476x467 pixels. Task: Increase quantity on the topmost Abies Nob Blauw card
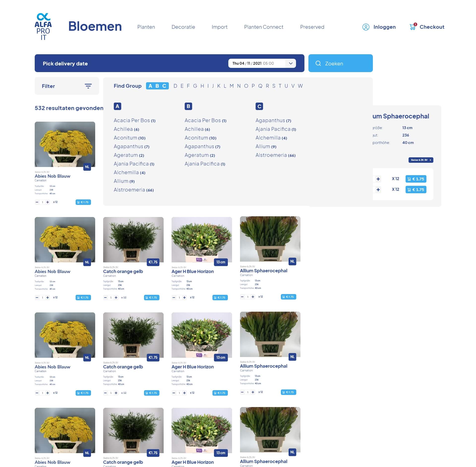pos(48,202)
